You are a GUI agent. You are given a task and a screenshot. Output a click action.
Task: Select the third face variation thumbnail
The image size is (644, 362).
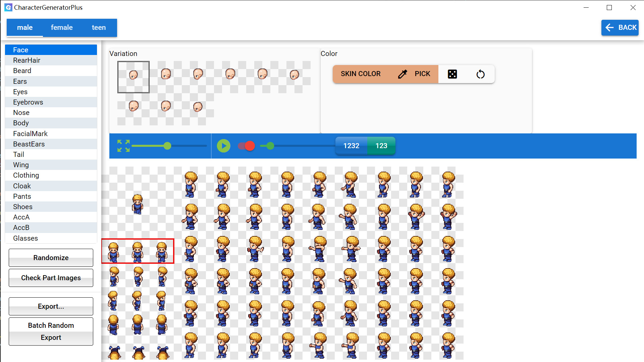198,74
